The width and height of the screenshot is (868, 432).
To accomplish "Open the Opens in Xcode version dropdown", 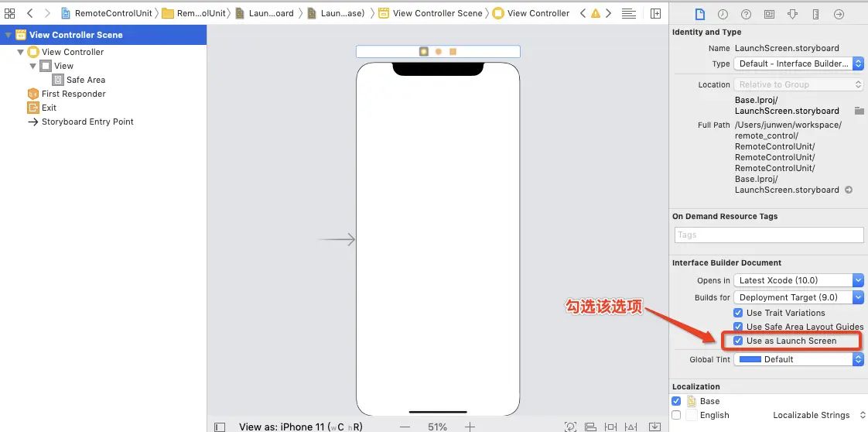I will pos(798,280).
